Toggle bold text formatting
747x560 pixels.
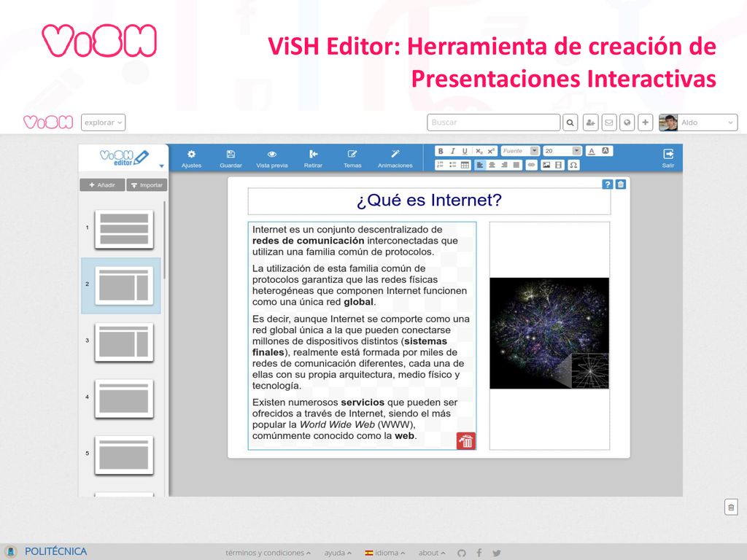pos(441,151)
